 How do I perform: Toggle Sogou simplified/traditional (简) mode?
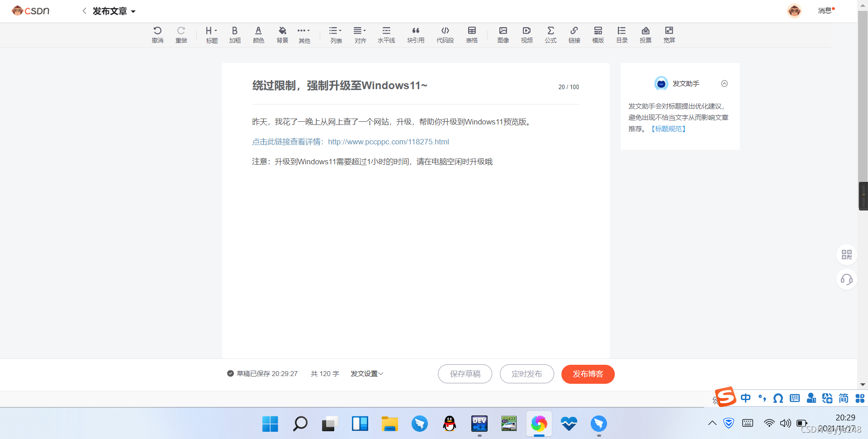844,398
